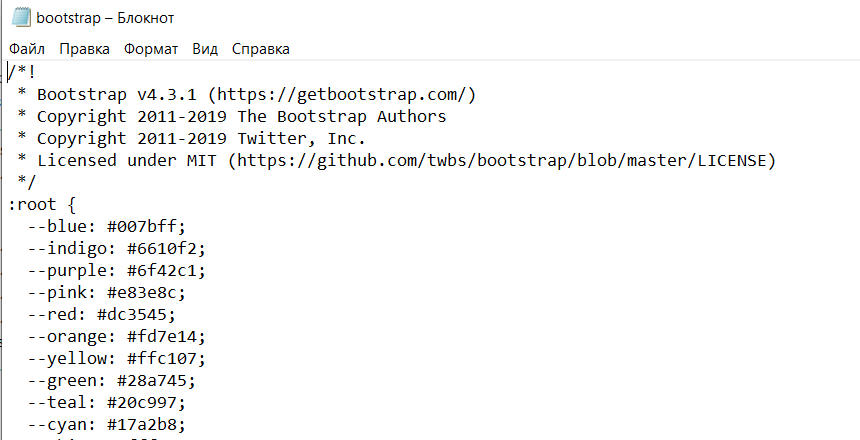The image size is (860, 440).
Task: Click the Copyright Twitter, Inc. line
Action: tap(191, 139)
